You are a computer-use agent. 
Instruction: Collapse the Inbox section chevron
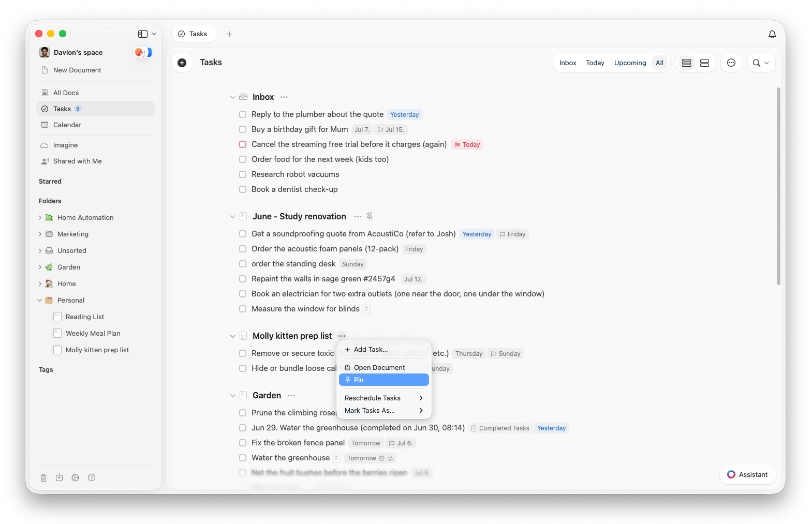[x=233, y=97]
